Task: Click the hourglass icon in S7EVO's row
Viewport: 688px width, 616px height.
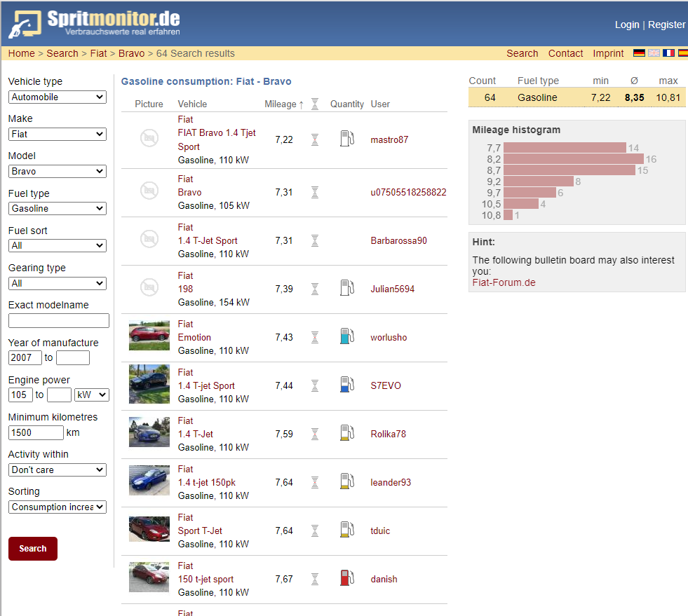Action: (315, 385)
